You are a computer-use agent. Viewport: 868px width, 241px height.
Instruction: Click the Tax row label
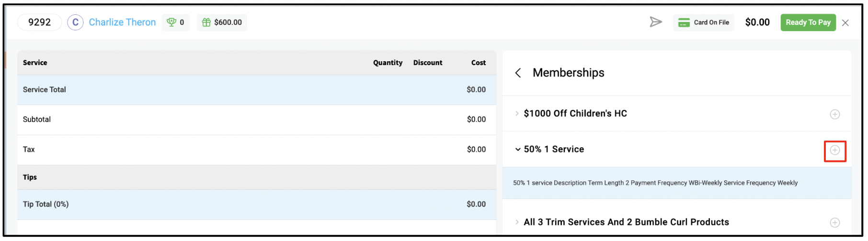29,149
